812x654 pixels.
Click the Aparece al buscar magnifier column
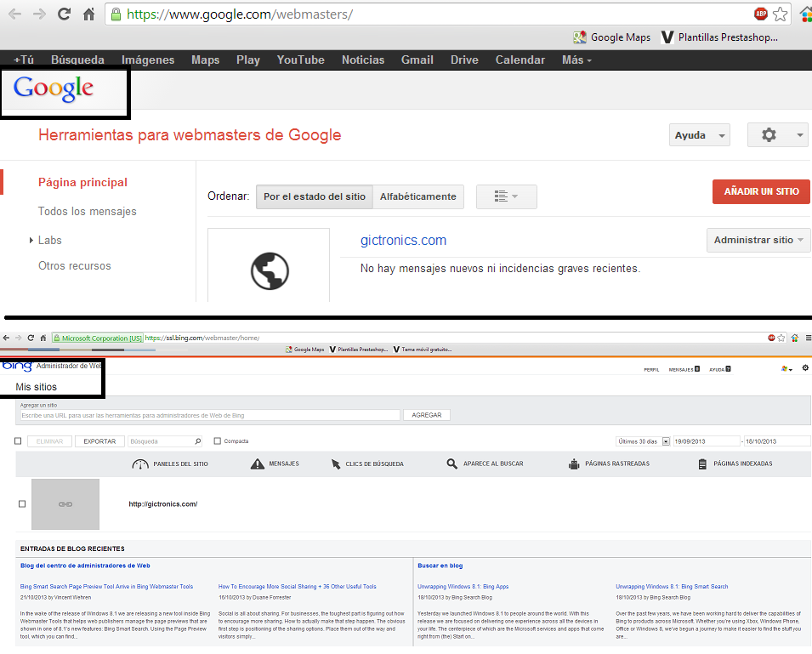485,464
